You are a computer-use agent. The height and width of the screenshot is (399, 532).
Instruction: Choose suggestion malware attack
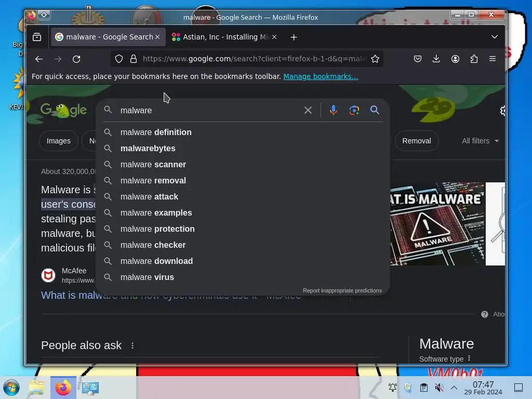tap(243, 197)
